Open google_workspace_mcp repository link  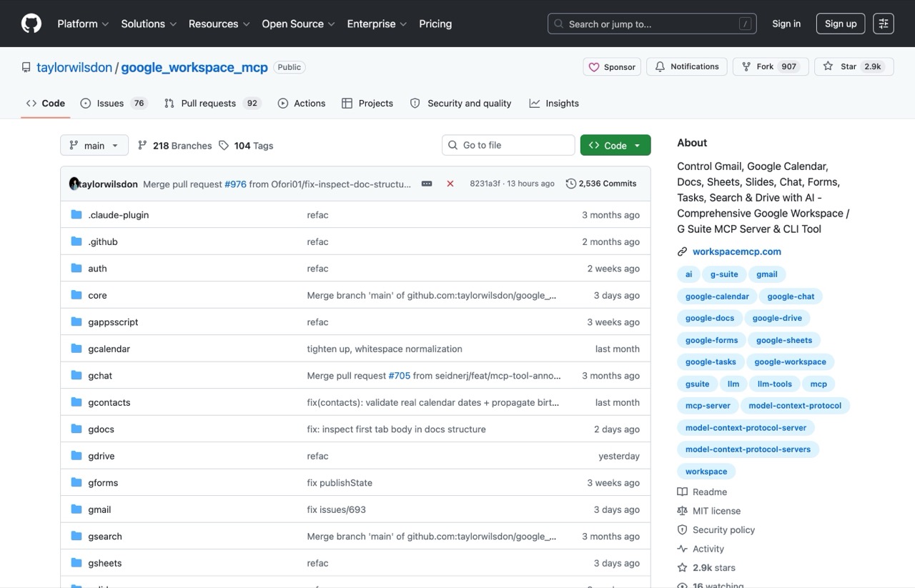[x=194, y=67]
